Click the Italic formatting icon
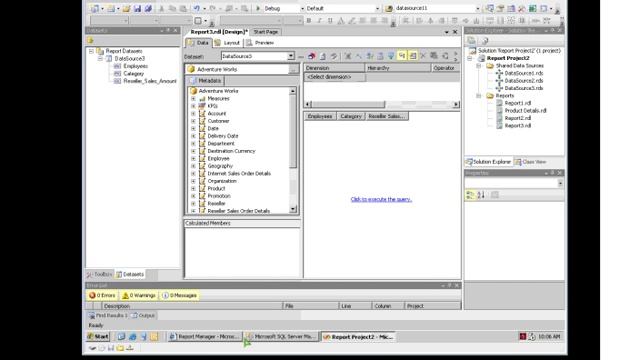 click(319, 20)
